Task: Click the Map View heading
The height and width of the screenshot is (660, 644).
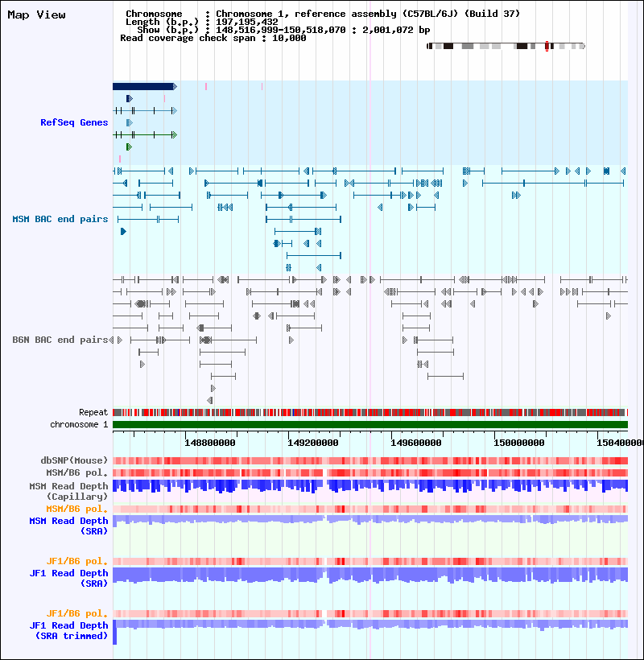Action: pos(36,14)
